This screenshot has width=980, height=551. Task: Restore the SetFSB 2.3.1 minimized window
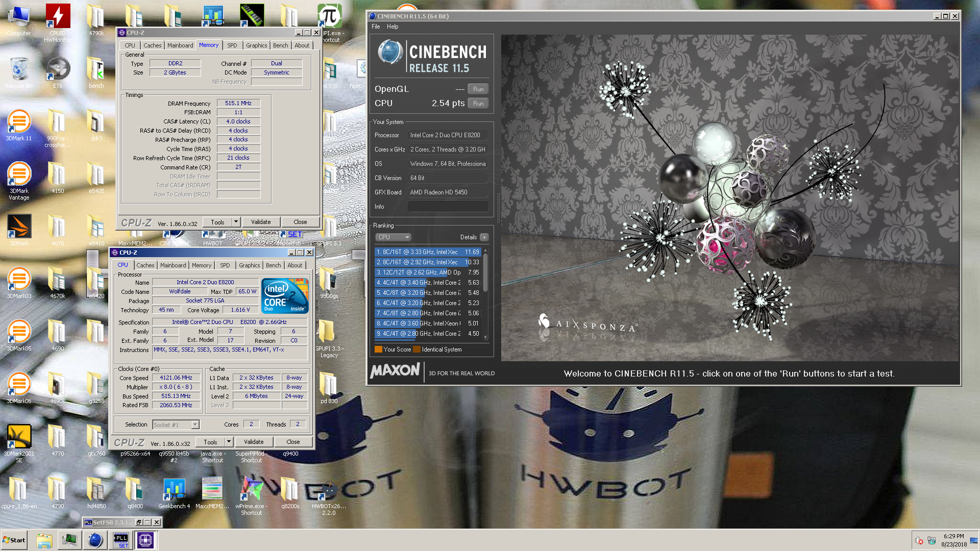[x=138, y=522]
